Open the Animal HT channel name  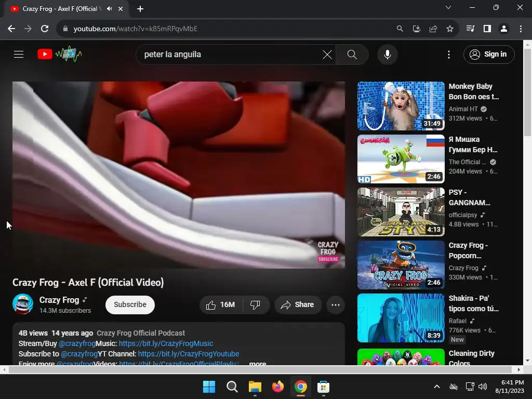tap(463, 109)
